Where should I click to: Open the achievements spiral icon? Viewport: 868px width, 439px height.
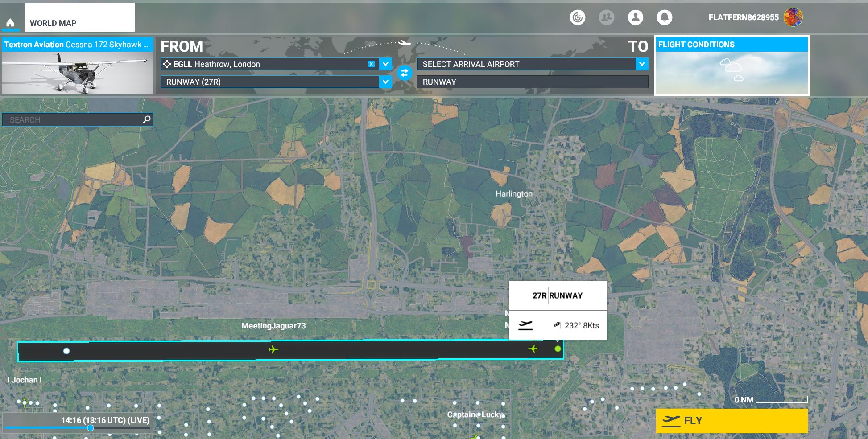pyautogui.click(x=577, y=17)
